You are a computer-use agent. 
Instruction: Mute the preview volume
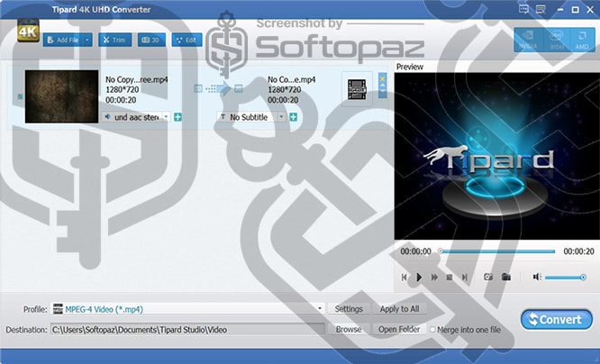point(537,277)
